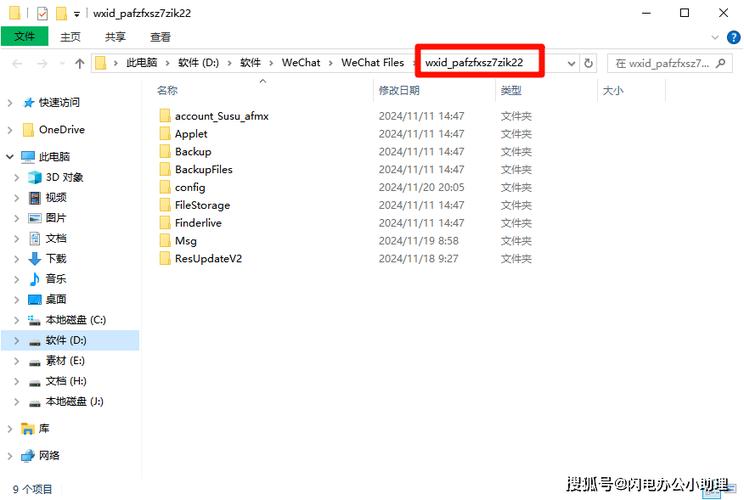This screenshot has width=744, height=500.
Task: Click WeChat Files in the address breadcrumb
Action: point(372,63)
